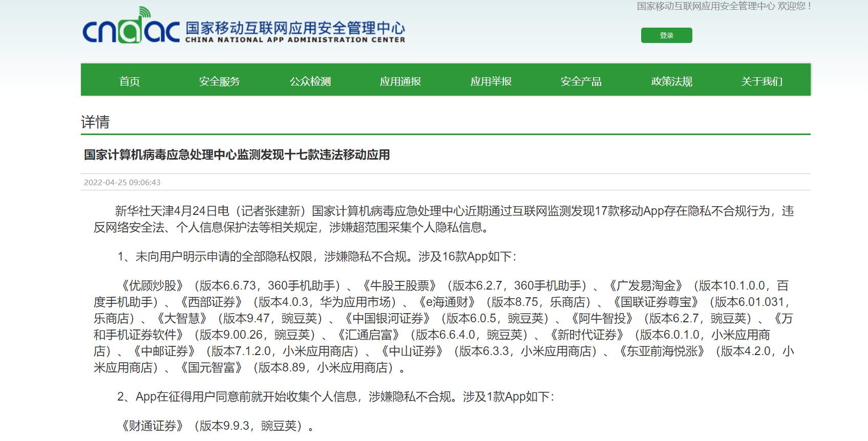The image size is (868, 441).
Task: Click the text 《新时代证券》
Action: click(587, 335)
